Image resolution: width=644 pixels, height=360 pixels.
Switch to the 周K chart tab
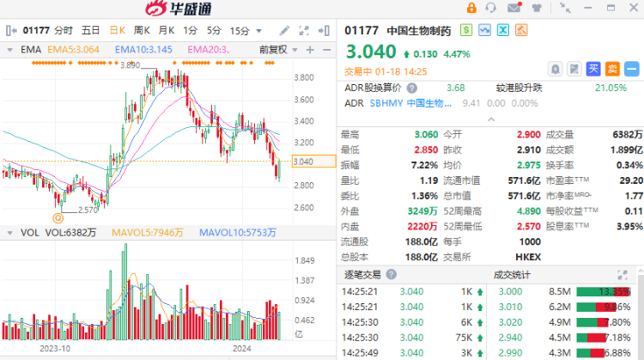(x=142, y=30)
